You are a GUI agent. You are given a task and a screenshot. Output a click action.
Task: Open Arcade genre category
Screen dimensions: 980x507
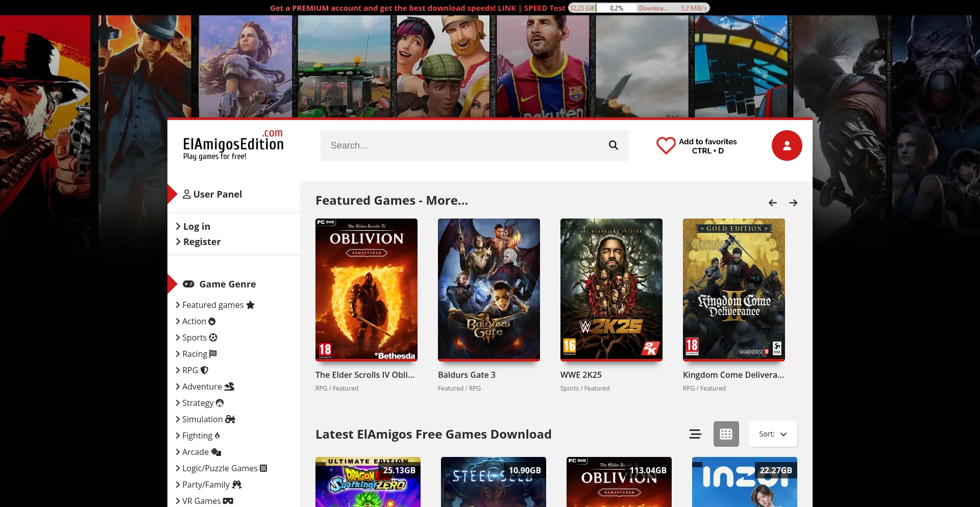195,452
